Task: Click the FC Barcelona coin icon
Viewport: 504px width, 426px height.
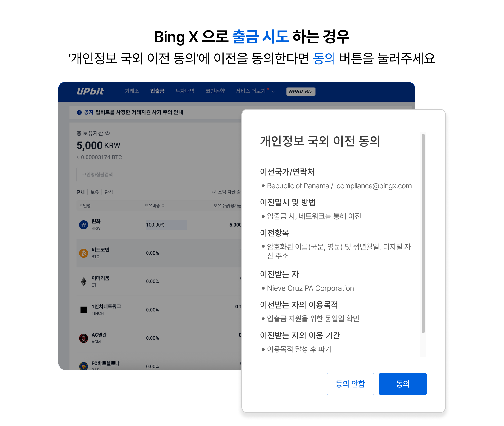Action: (83, 366)
